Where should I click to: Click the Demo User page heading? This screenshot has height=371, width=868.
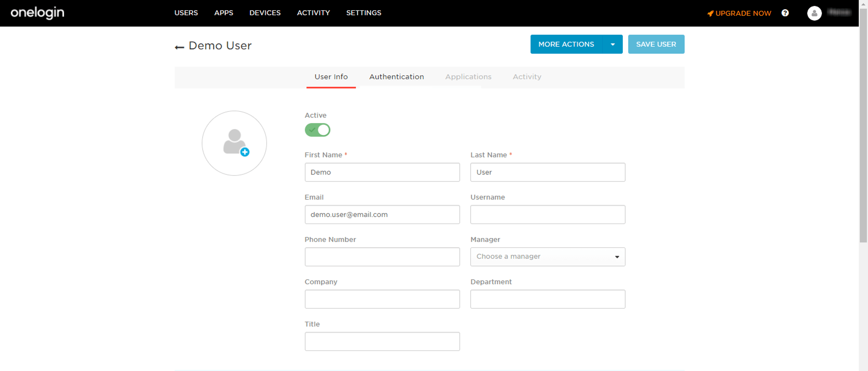(x=220, y=45)
